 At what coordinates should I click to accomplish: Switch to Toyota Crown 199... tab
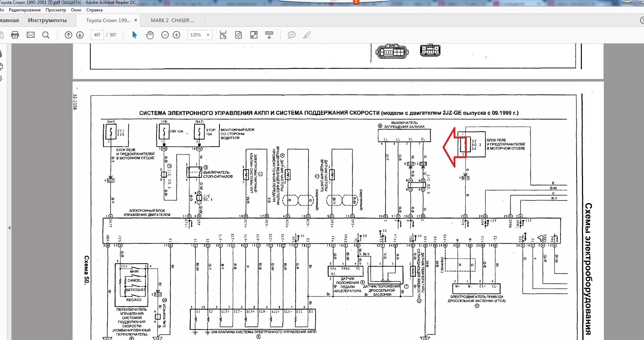108,20
